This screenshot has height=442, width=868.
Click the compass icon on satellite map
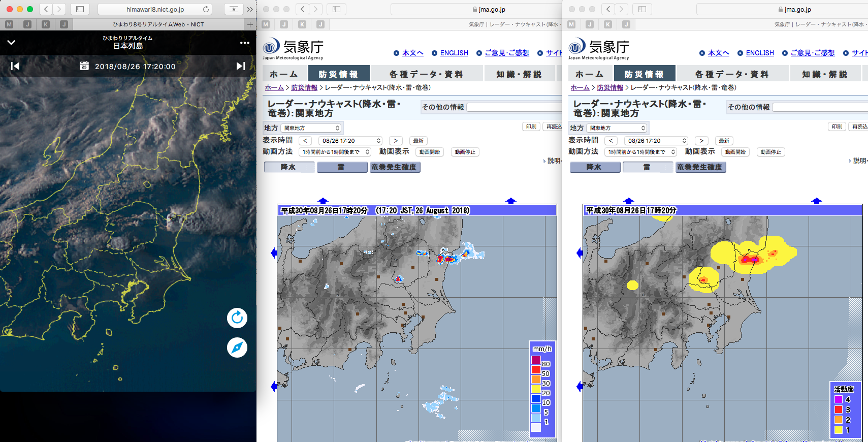(x=237, y=348)
